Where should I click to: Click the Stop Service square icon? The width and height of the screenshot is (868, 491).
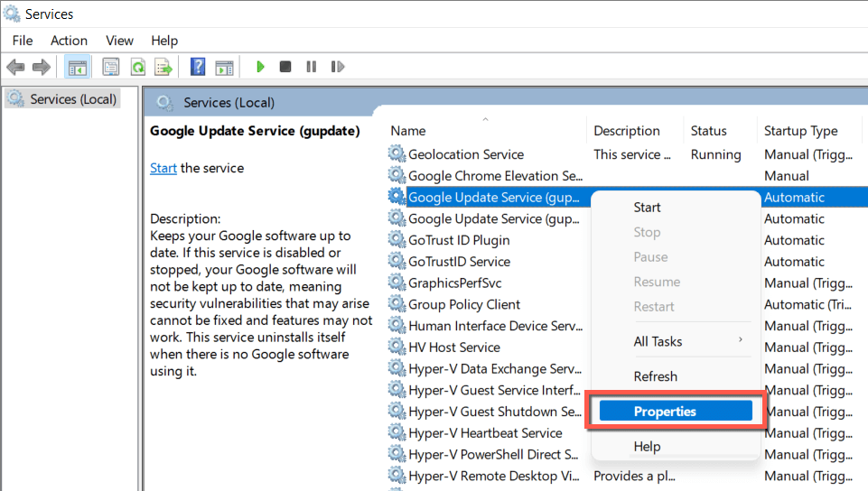(285, 67)
